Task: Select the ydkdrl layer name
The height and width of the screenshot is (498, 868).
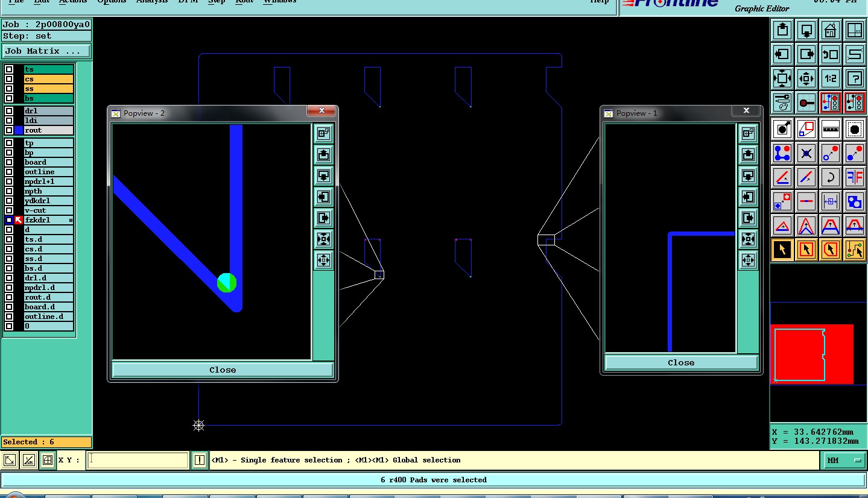Action: pos(48,201)
